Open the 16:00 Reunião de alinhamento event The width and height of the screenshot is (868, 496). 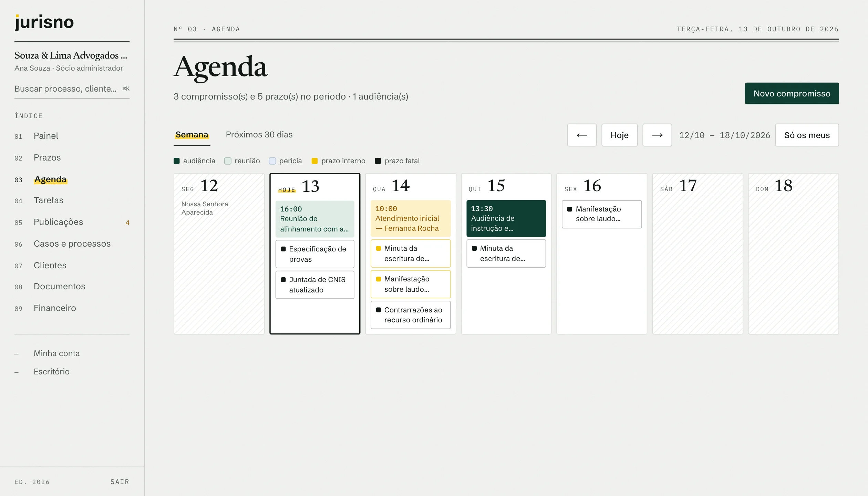click(x=314, y=219)
